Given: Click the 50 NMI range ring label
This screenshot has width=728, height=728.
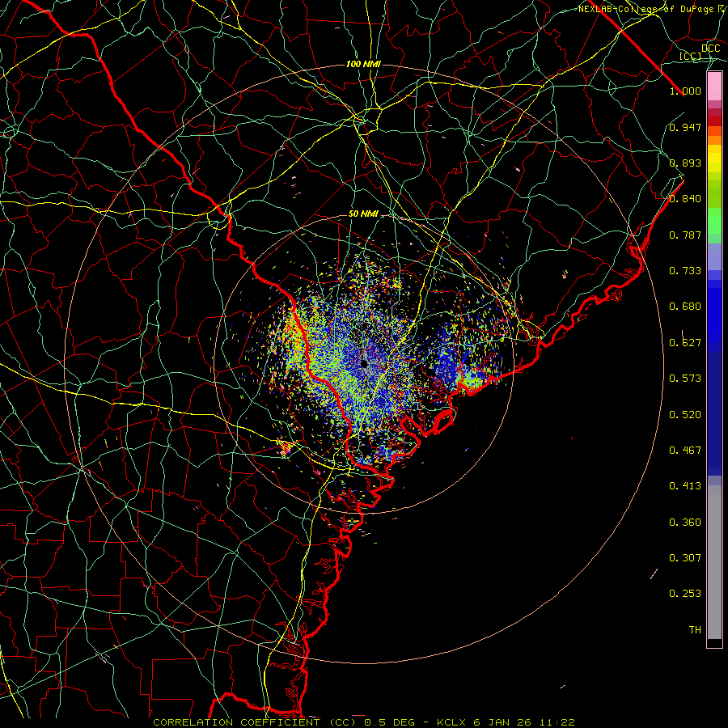Looking at the screenshot, I should (363, 214).
